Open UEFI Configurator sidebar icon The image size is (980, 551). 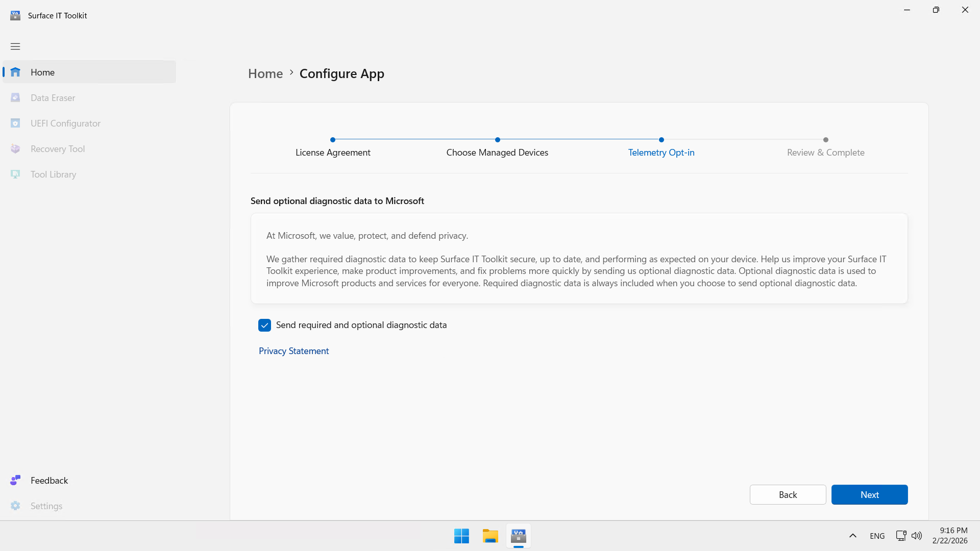(15, 123)
